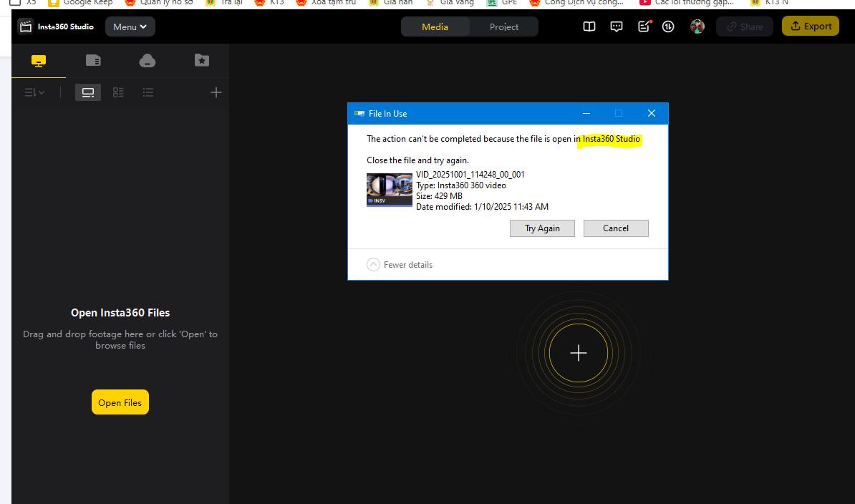Open the notes icon with red dot
This screenshot has height=504, width=855.
pos(644,26)
